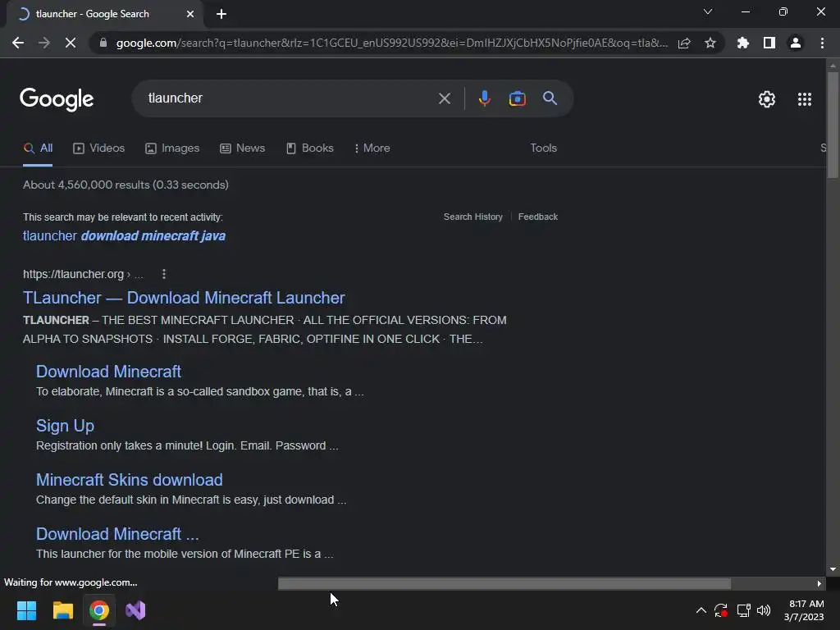The image size is (840, 630).
Task: Open the tab search dropdown chevron
Action: (x=708, y=11)
